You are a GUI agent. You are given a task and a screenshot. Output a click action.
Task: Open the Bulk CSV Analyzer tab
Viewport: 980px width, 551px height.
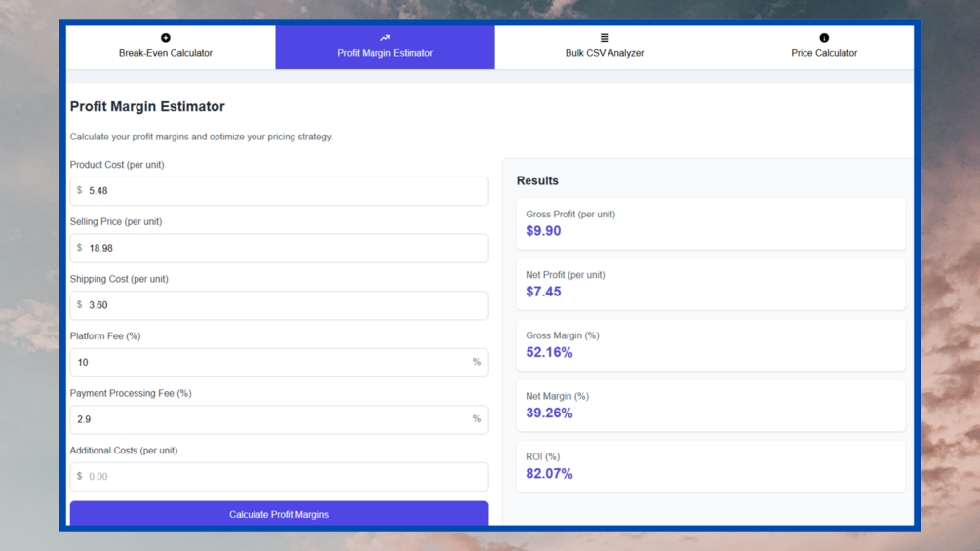tap(605, 48)
